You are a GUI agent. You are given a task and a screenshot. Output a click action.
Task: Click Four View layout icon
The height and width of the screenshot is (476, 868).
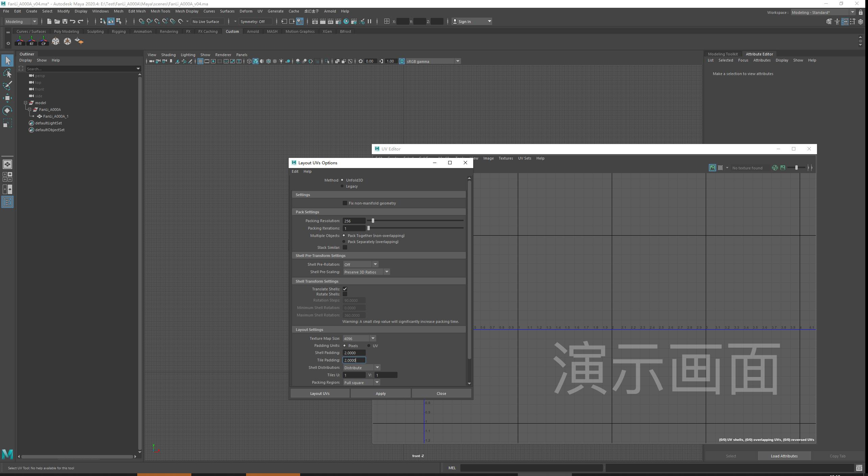pos(7,177)
